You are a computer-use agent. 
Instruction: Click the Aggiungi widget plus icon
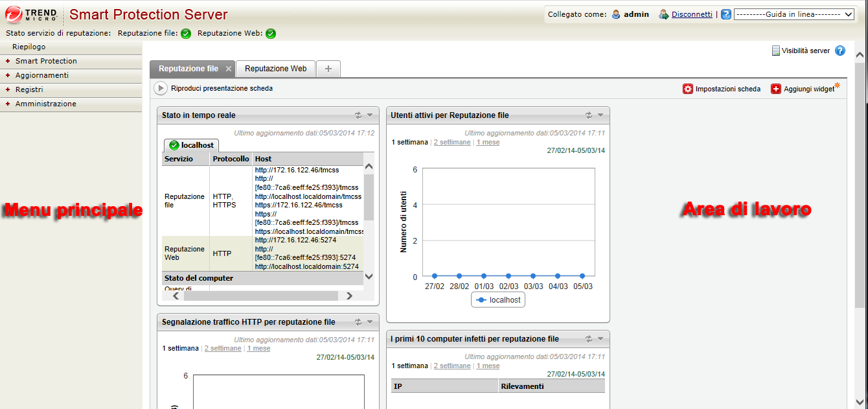pos(775,89)
